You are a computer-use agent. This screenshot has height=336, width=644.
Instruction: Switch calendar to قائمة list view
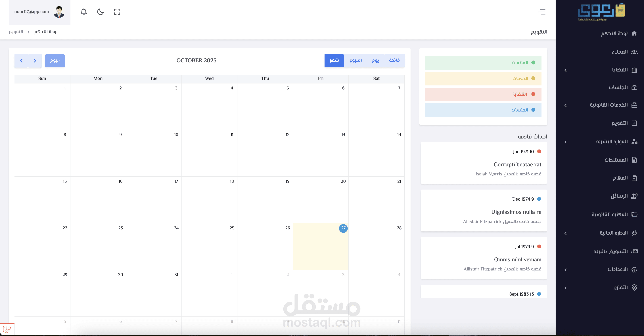[394, 60]
